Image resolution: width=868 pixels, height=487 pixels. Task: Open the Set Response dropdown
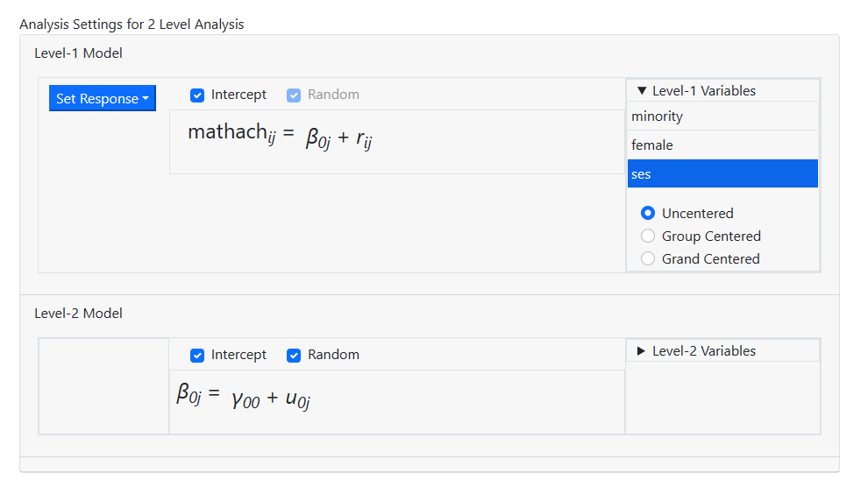click(102, 99)
